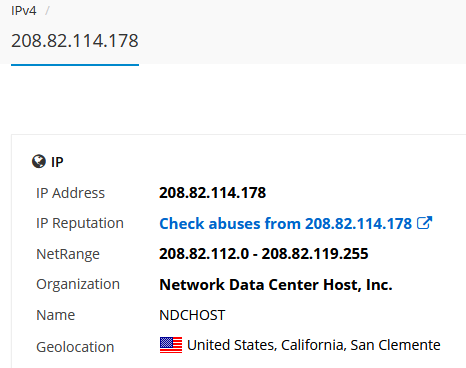Click the IP section heading text

coord(57,162)
